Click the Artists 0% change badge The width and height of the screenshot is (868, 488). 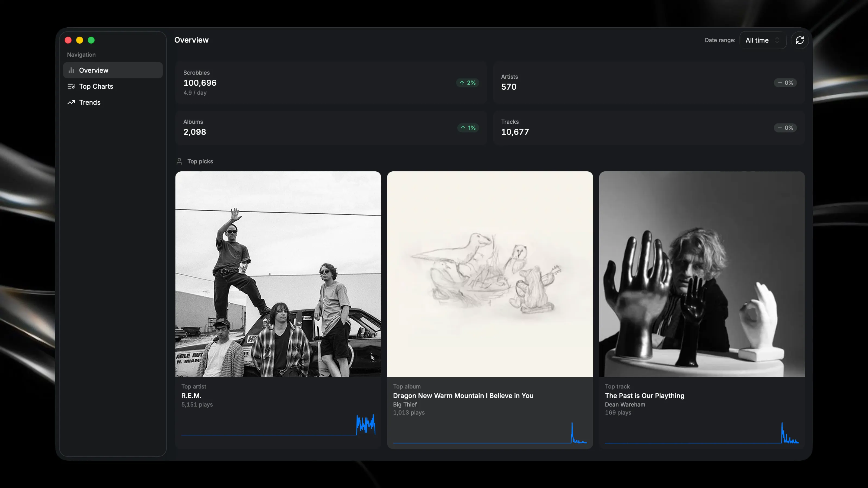785,82
